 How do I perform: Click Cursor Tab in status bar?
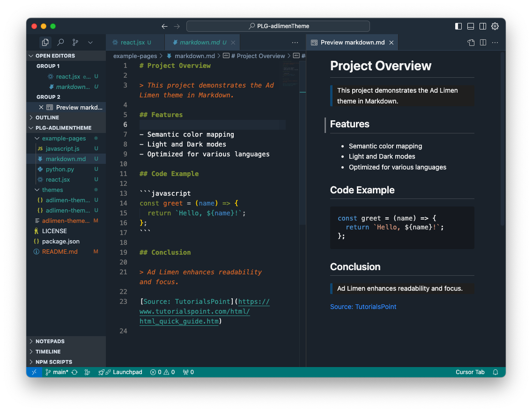point(470,372)
